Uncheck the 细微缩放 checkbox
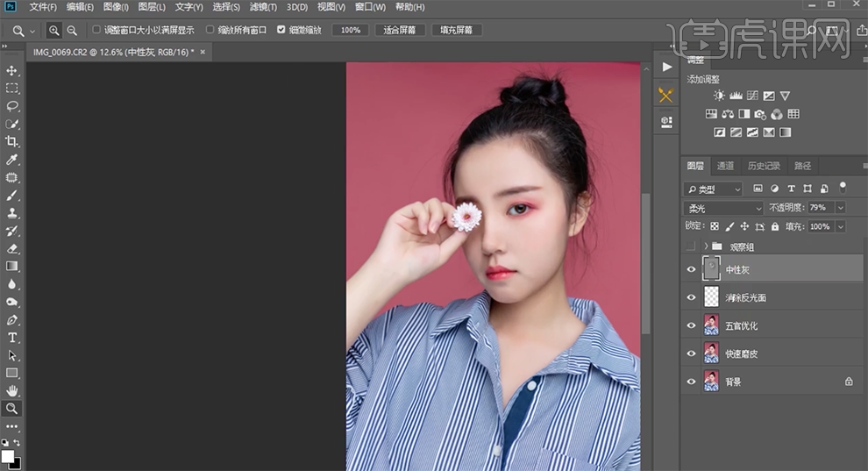This screenshot has width=868, height=471. [x=281, y=30]
